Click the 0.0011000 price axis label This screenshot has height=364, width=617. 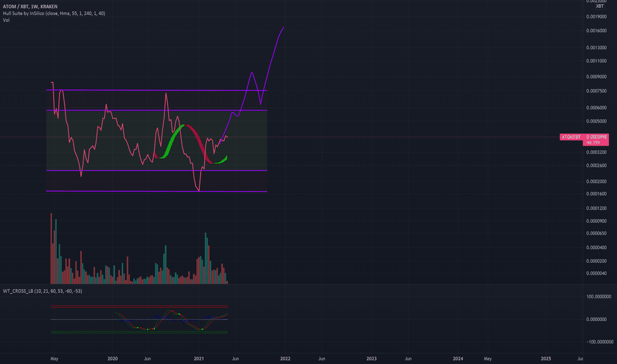tap(596, 61)
